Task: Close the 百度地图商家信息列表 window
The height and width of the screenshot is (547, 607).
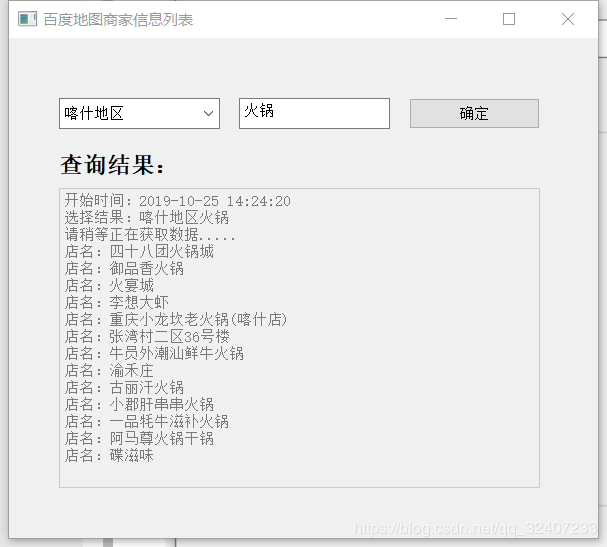Action: click(568, 19)
